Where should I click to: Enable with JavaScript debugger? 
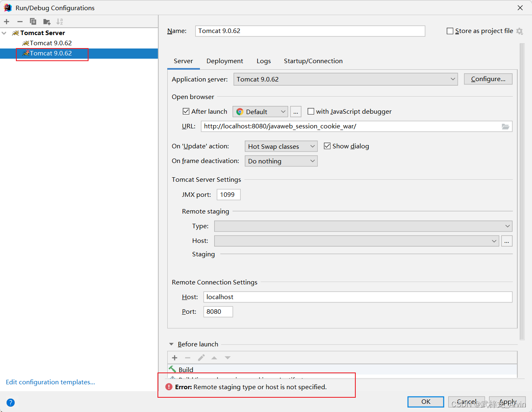pos(311,111)
